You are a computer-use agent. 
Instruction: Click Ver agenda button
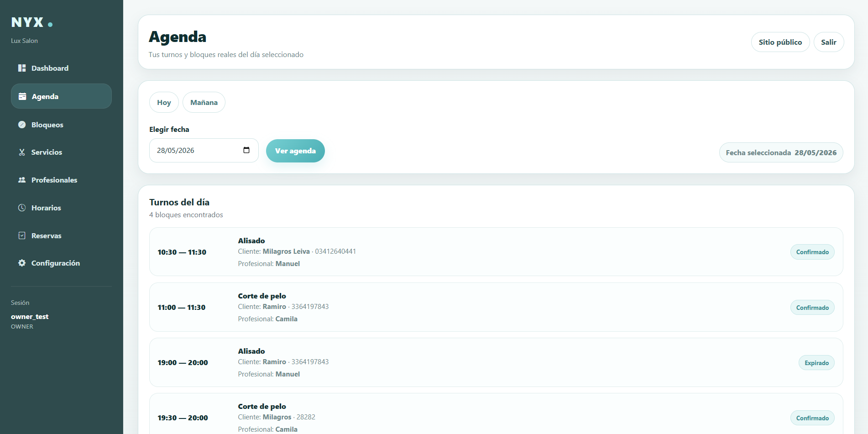tap(295, 151)
